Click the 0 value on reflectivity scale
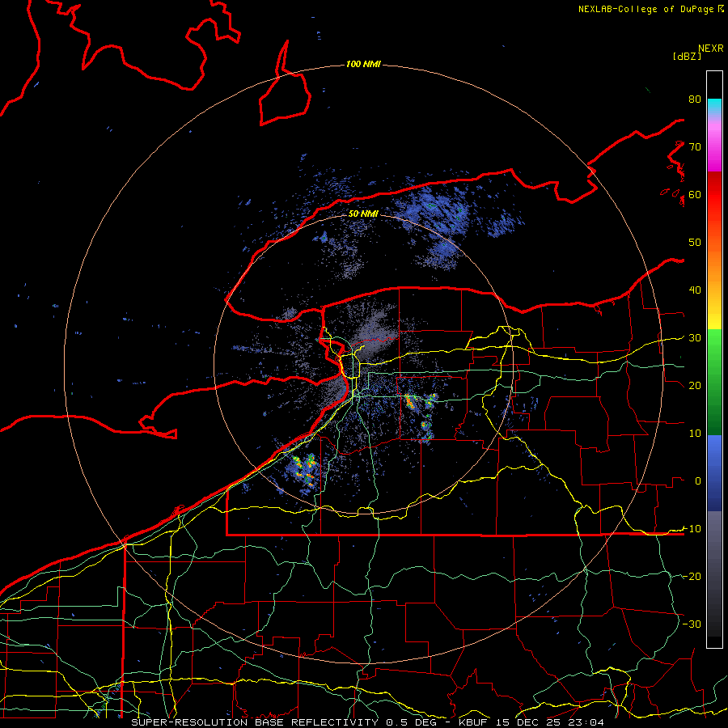Viewport: 728px width, 728px height. [698, 481]
